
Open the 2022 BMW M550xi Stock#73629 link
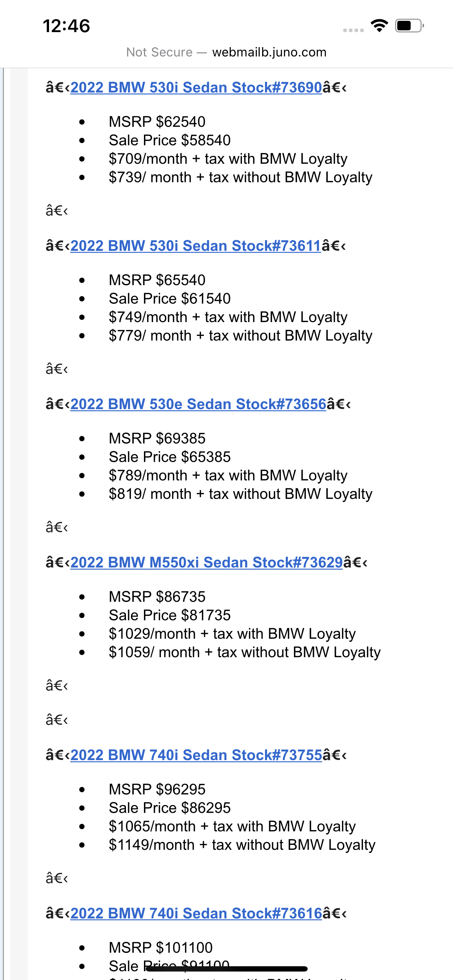point(206,562)
